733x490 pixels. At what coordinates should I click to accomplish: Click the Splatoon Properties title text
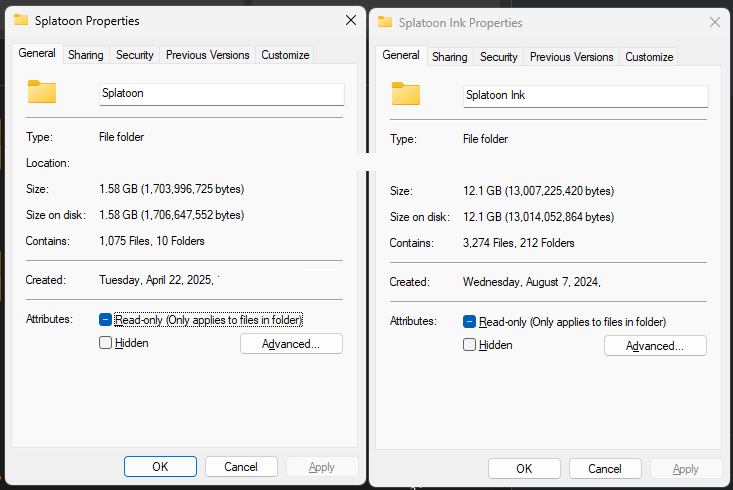(87, 21)
